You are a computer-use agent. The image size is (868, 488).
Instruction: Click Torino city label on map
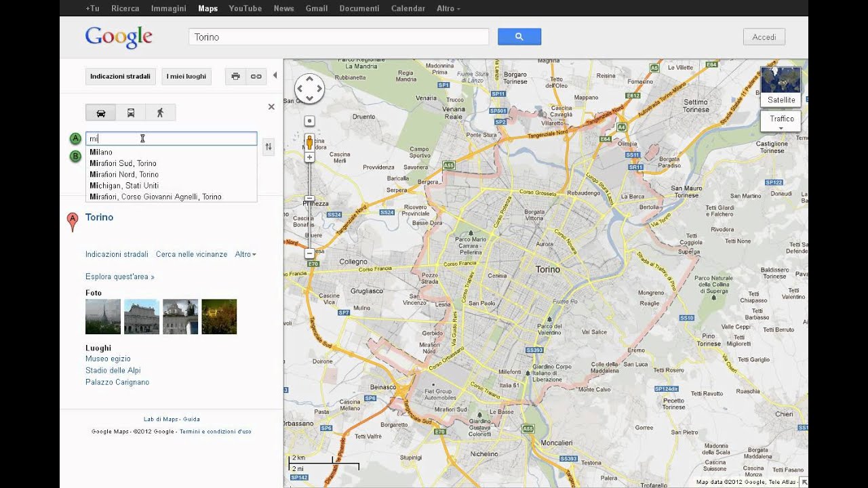coord(548,269)
